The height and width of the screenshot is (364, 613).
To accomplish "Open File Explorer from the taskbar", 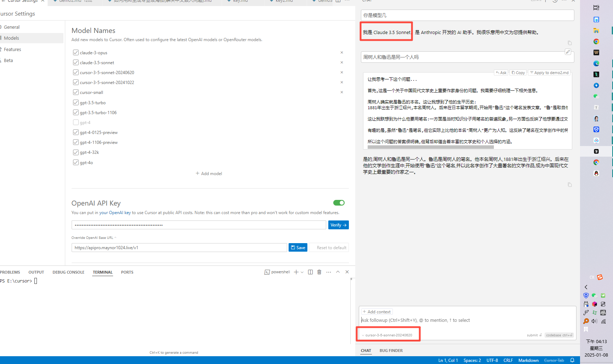I will (596, 30).
